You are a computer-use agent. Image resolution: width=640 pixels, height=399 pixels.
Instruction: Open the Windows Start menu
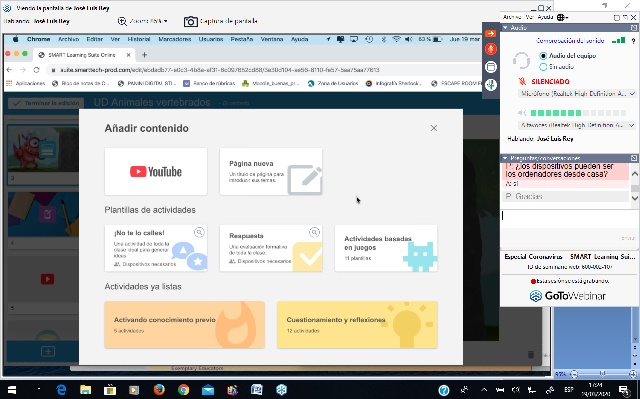pos(12,390)
